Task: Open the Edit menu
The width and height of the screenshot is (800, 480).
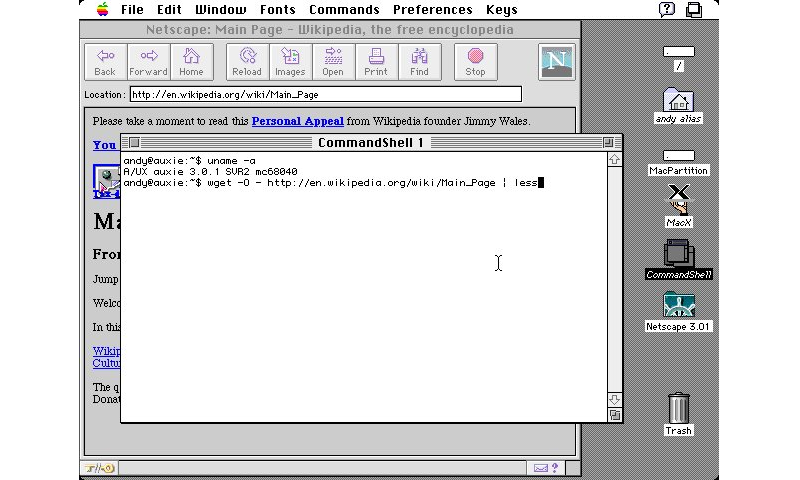Action: click(x=169, y=10)
